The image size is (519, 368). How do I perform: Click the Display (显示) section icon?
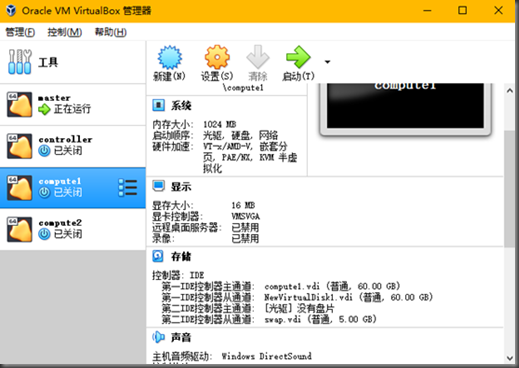coord(158,186)
